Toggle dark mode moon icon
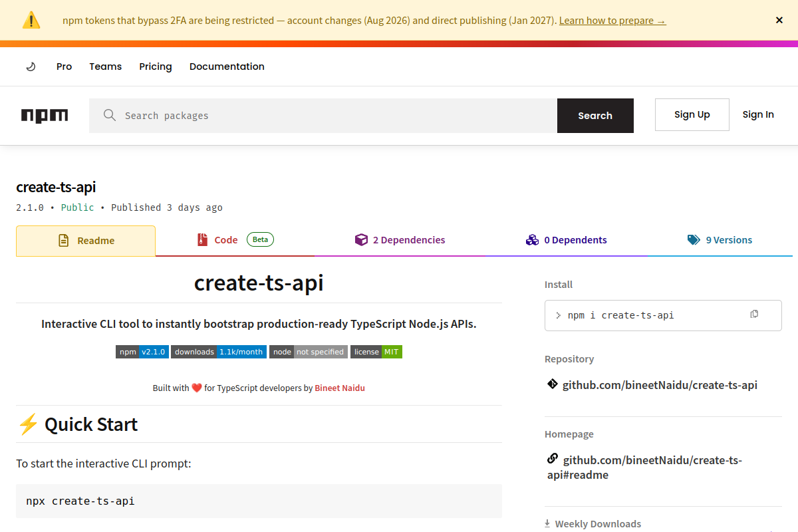 pyautogui.click(x=31, y=66)
